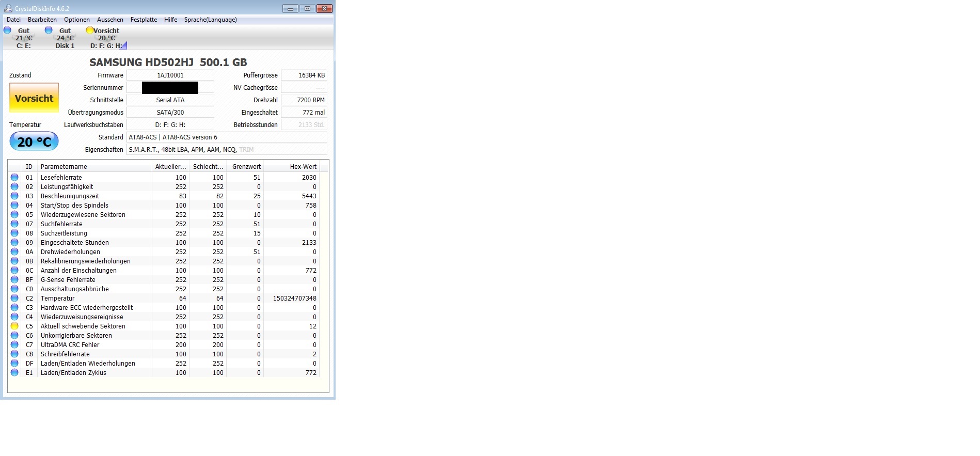Click status icon for Wiederzuweisungsereignisse row
Viewport: 980px width, 456px height.
coord(14,317)
